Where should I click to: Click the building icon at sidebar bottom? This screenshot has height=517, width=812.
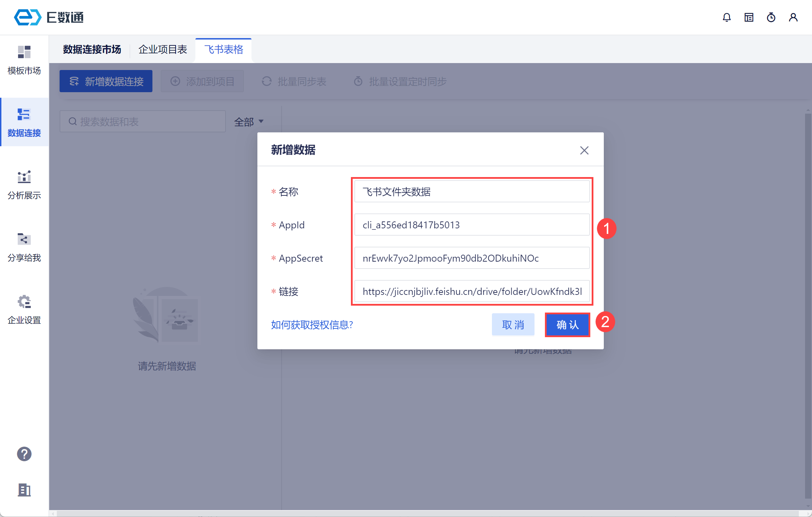click(24, 490)
